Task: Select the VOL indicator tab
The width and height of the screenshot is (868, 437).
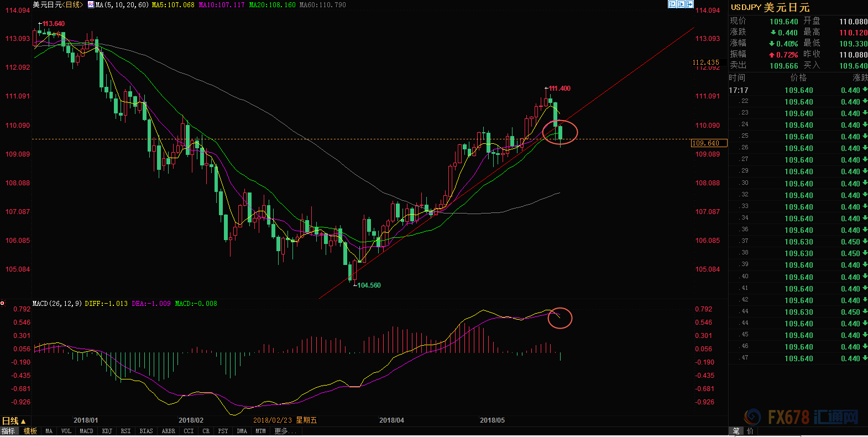Action: (66, 431)
